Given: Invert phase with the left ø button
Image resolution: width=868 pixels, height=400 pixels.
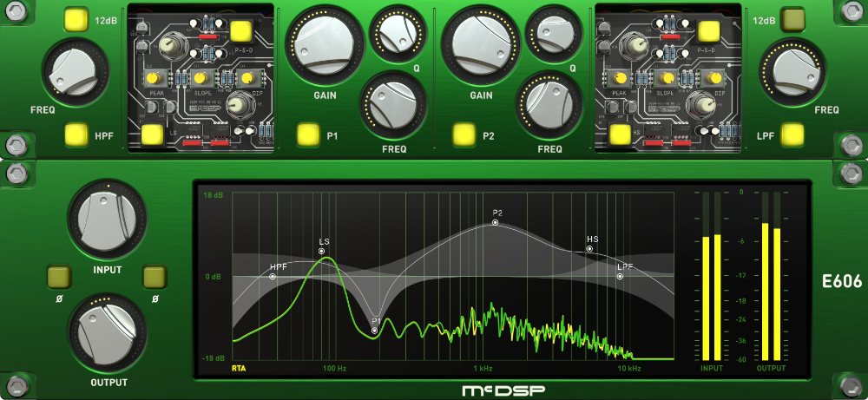Looking at the screenshot, I should (x=59, y=277).
